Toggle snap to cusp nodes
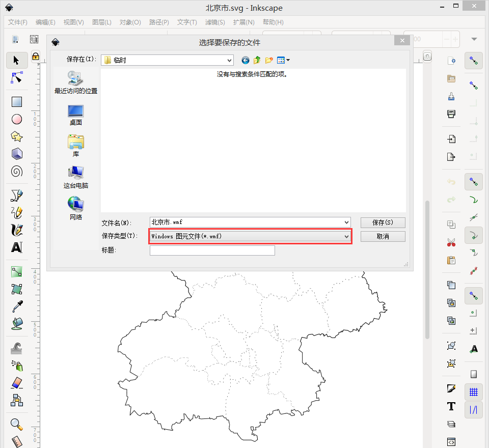 [473, 235]
